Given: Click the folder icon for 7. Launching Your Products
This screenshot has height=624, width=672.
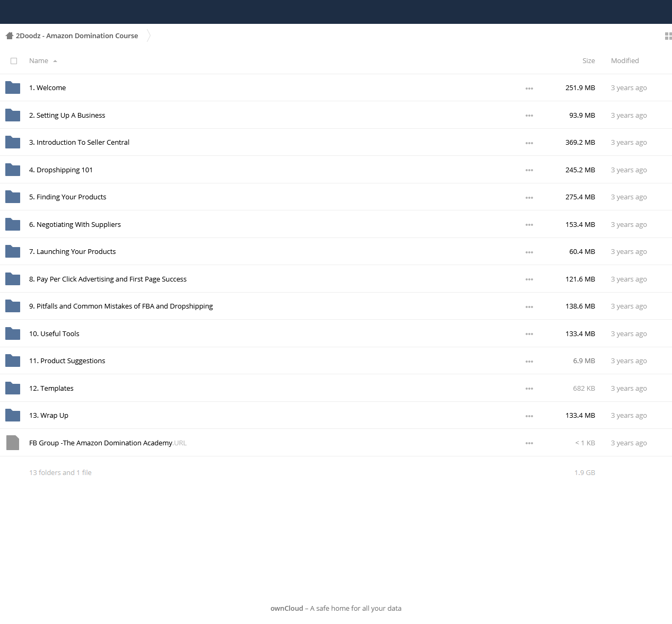Looking at the screenshot, I should (13, 251).
